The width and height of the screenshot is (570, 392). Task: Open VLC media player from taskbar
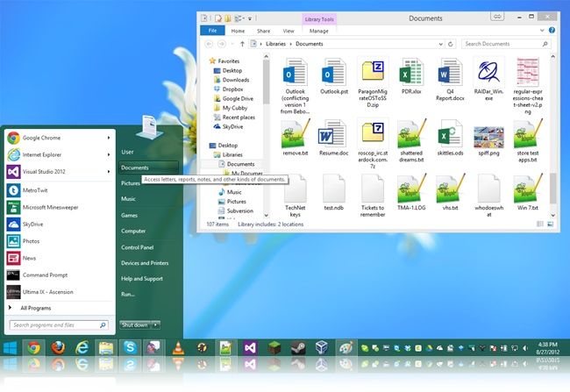tap(178, 348)
